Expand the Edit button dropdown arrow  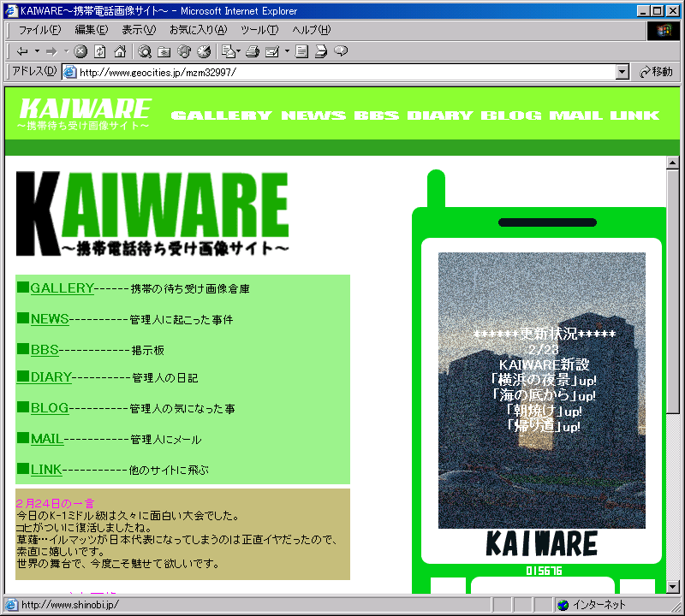coord(287,51)
